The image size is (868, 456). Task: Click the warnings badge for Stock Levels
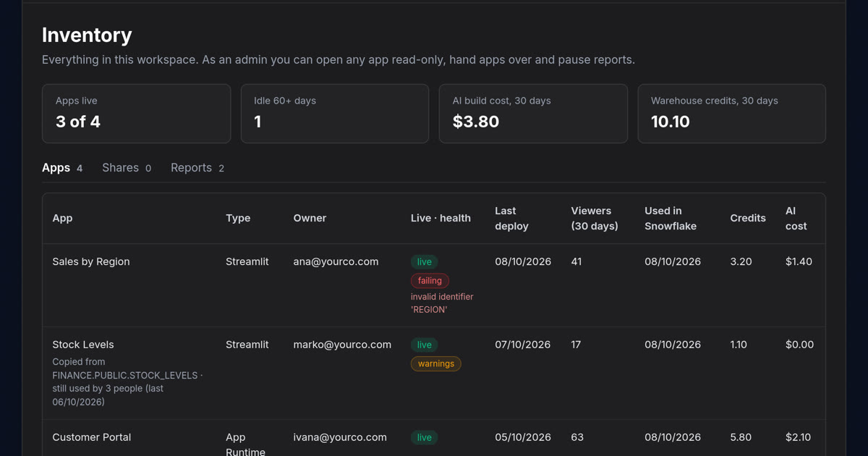tap(435, 364)
